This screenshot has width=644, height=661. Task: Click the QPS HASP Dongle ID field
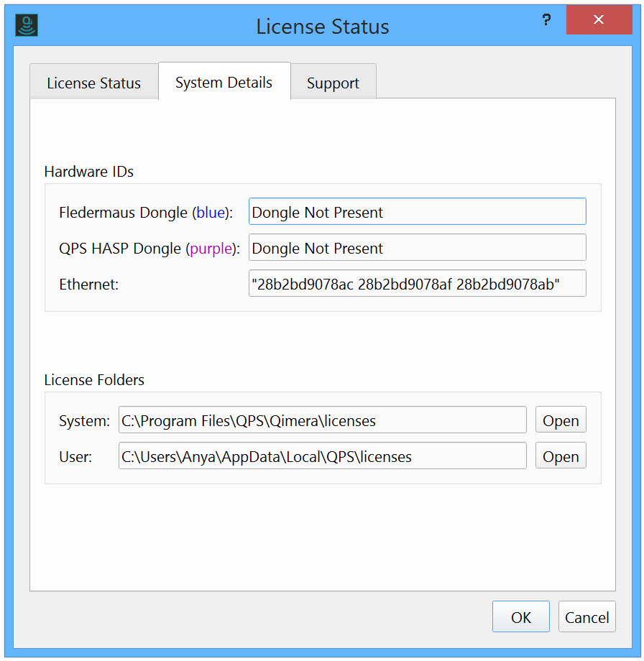[x=417, y=247]
